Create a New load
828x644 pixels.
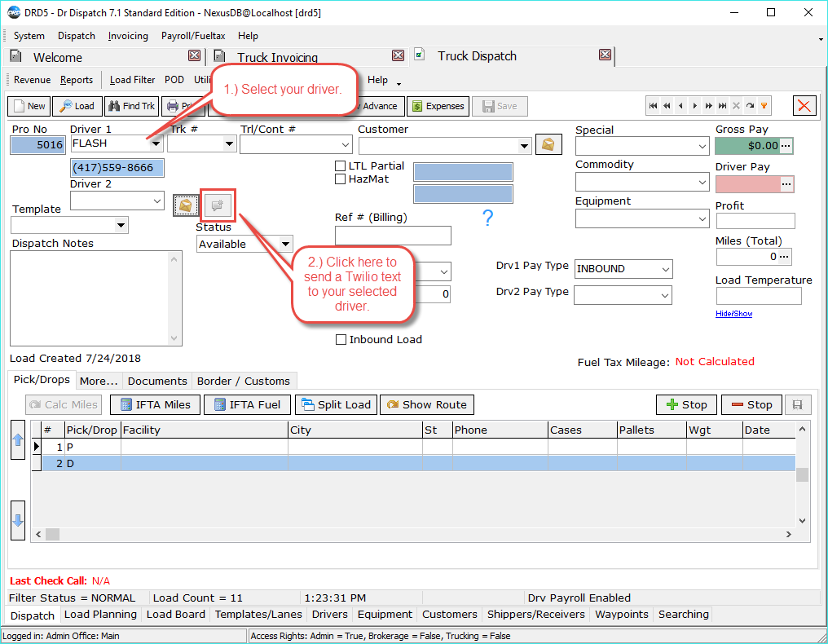tap(29, 106)
